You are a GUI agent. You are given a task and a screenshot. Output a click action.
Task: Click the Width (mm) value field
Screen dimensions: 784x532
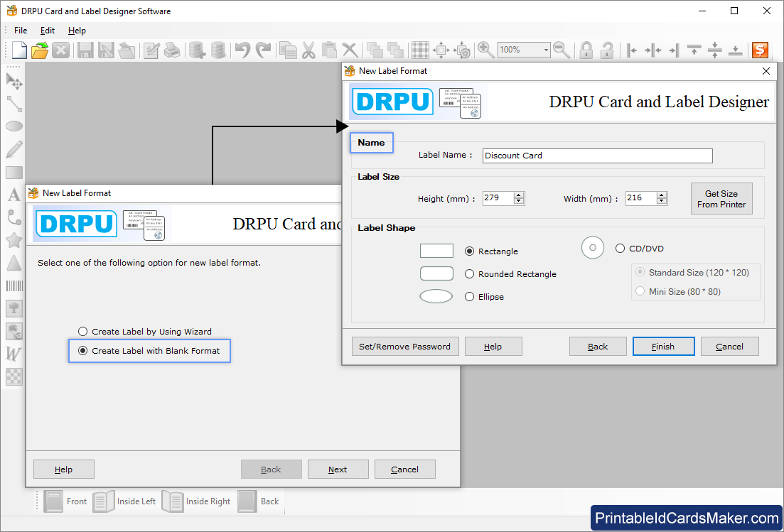pyautogui.click(x=642, y=198)
